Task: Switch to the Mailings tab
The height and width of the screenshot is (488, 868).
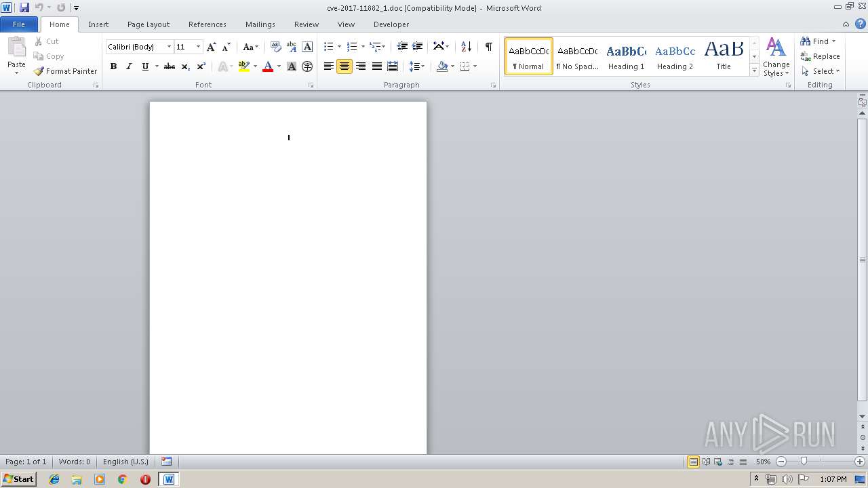Action: tap(260, 24)
